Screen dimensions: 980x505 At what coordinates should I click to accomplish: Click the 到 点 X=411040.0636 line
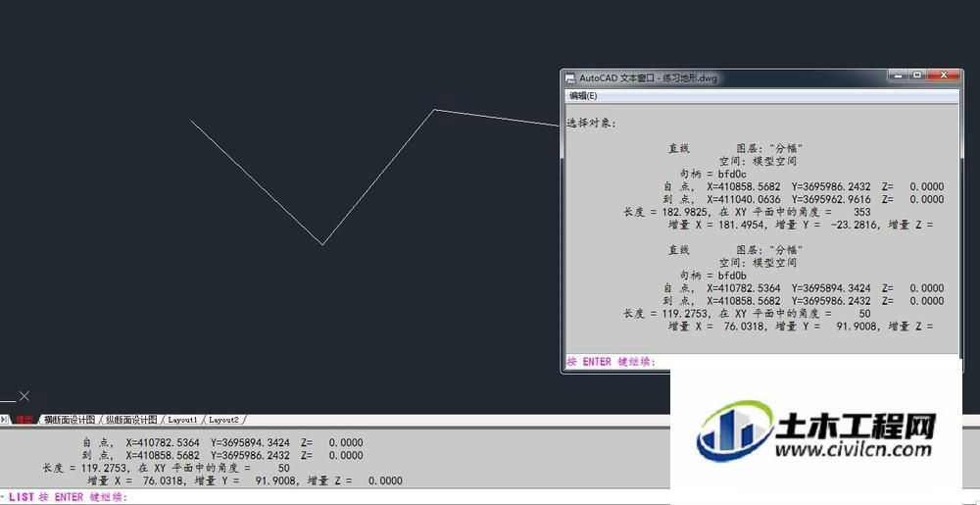click(x=804, y=199)
